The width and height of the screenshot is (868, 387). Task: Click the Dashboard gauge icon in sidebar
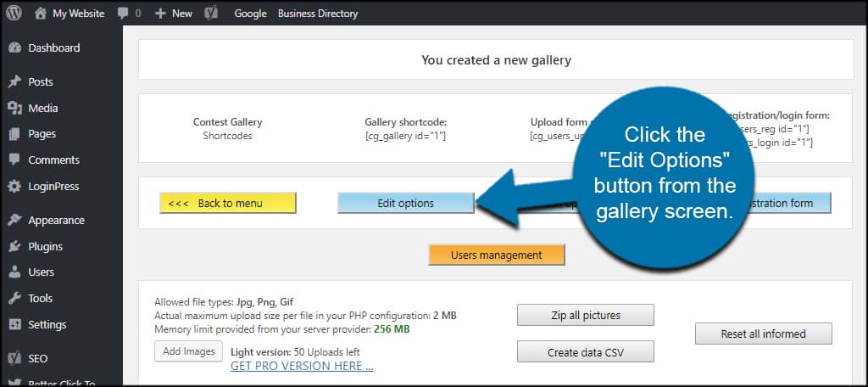[x=14, y=48]
